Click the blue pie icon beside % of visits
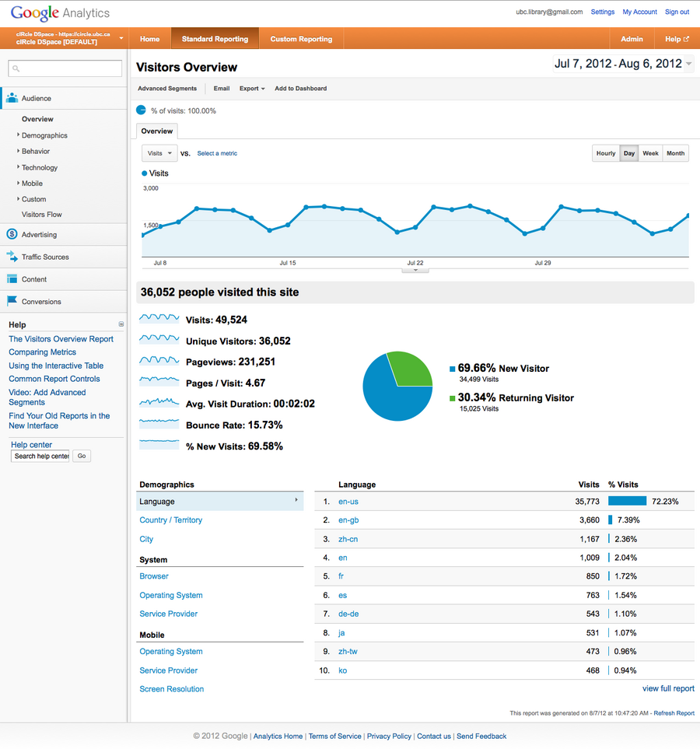 (142, 110)
